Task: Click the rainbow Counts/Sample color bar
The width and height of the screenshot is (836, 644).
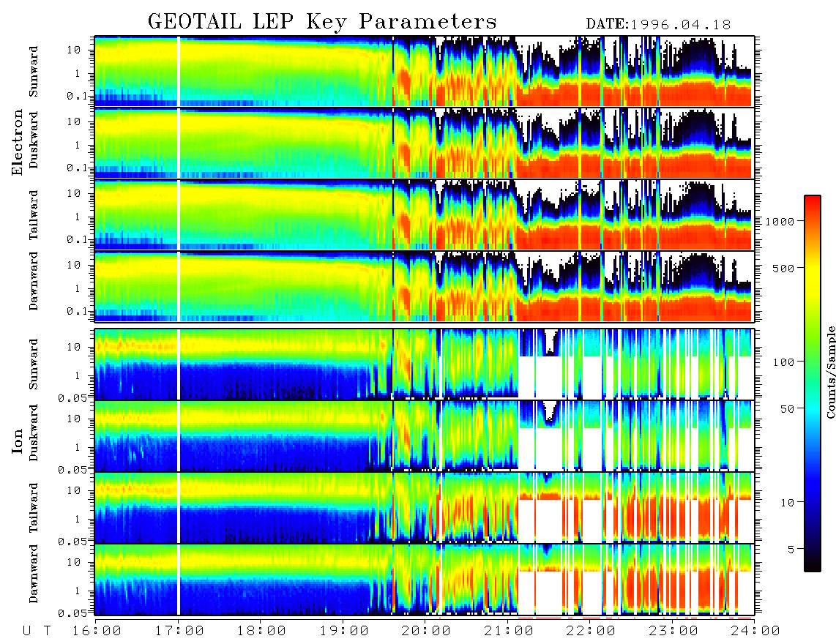Action: pyautogui.click(x=812, y=383)
